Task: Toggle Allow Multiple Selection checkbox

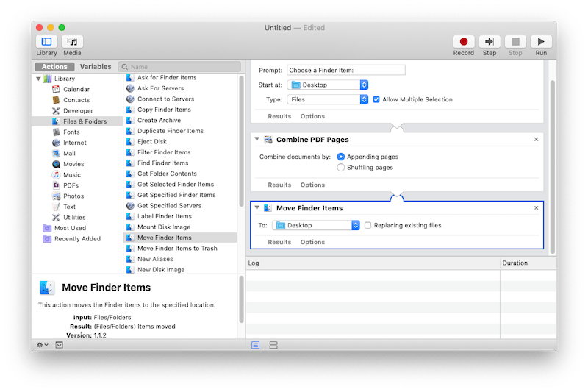Action: (376, 99)
